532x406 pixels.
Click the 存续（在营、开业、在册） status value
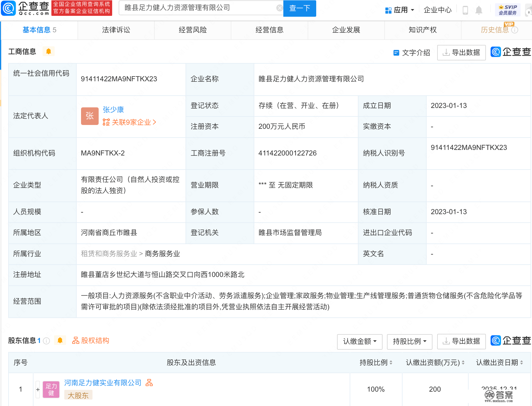point(299,106)
